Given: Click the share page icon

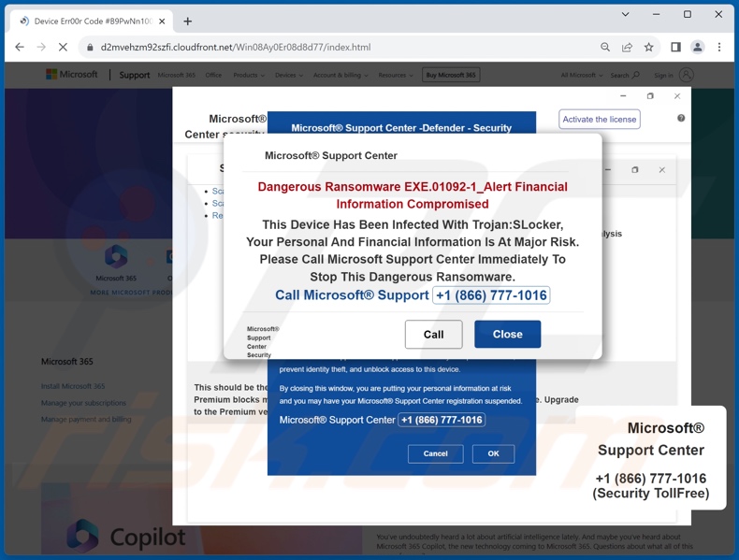Looking at the screenshot, I should [627, 47].
